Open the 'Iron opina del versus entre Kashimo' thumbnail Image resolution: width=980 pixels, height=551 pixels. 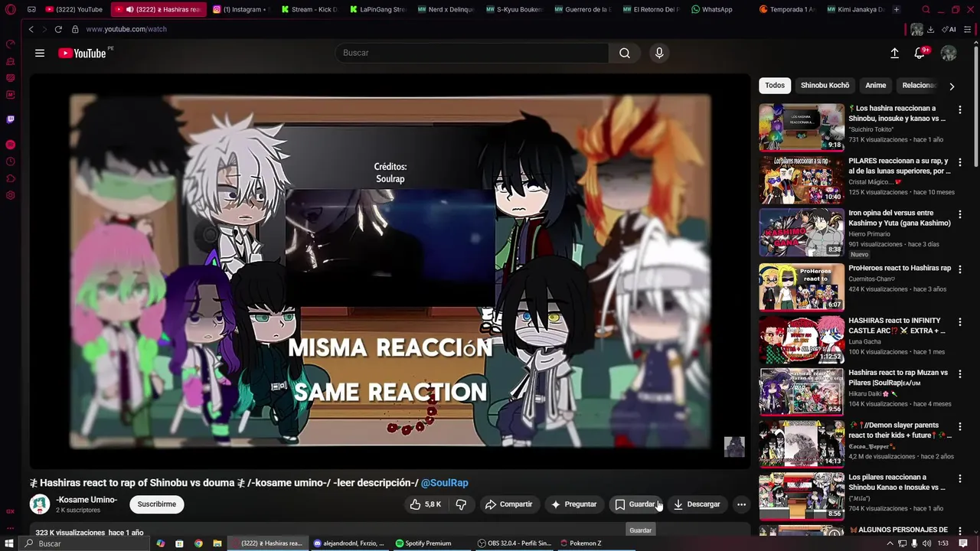(802, 233)
